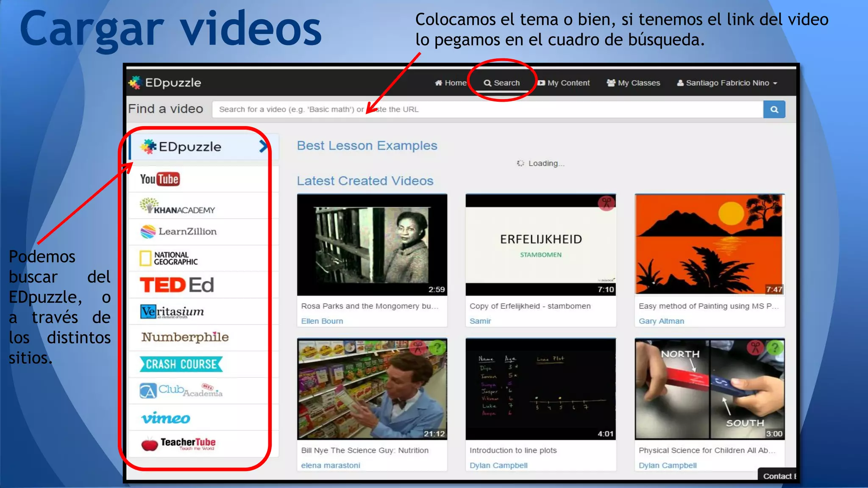Open author link elena marastoni
This screenshot has height=488, width=868.
[x=331, y=465]
